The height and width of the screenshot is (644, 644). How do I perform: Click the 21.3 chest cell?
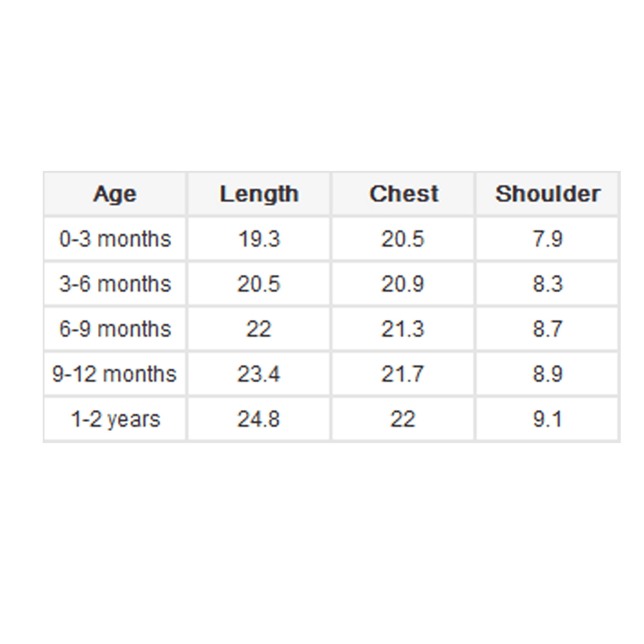pos(403,329)
